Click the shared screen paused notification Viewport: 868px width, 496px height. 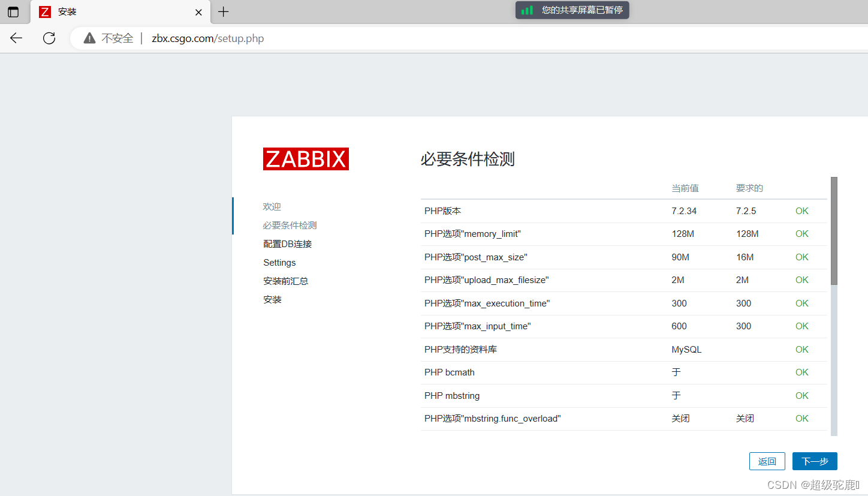pos(572,10)
